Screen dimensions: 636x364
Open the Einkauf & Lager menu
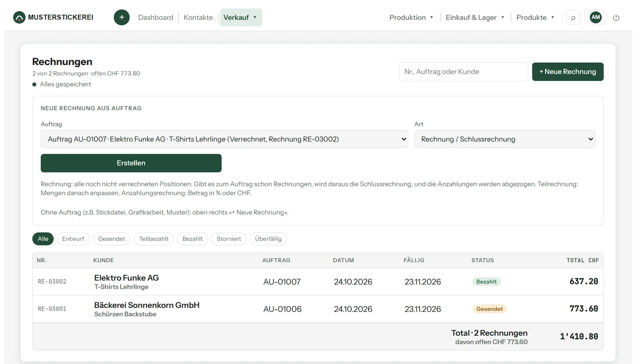coord(475,17)
